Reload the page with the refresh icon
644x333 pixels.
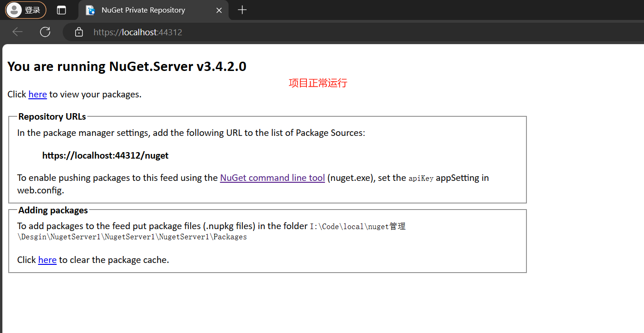click(x=45, y=32)
